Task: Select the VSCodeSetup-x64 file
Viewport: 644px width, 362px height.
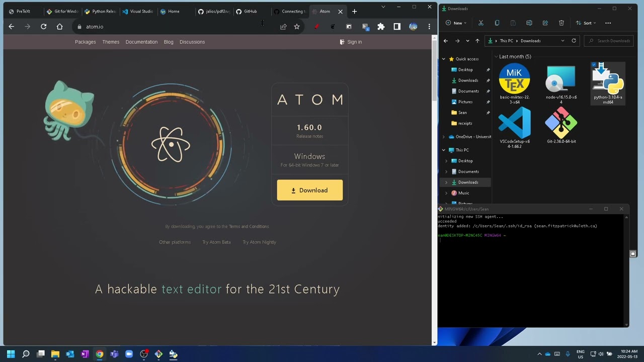Action: click(x=514, y=128)
